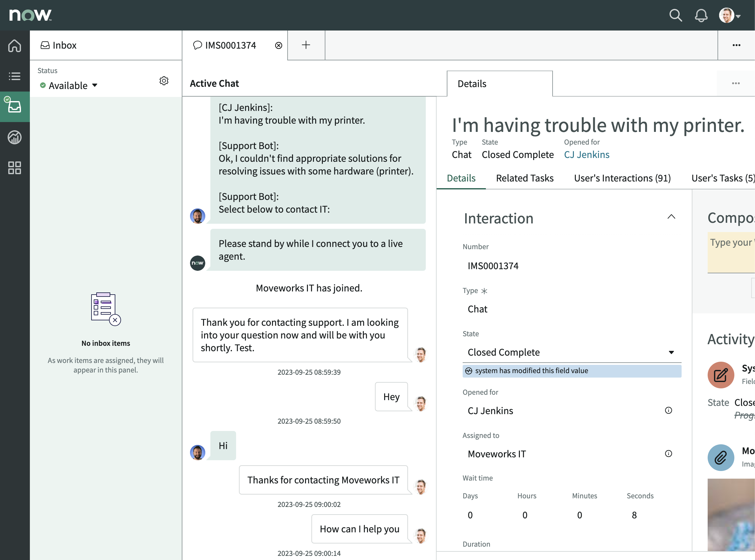Click agent avatar beside 'Thank you for contacting support'
The width and height of the screenshot is (755, 560).
coord(420,355)
